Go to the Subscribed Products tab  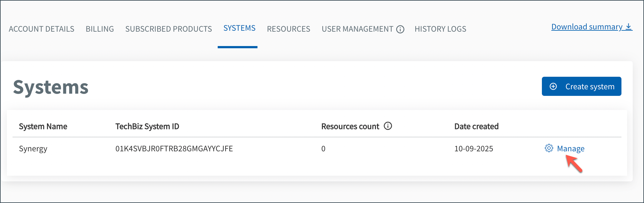pos(169,29)
